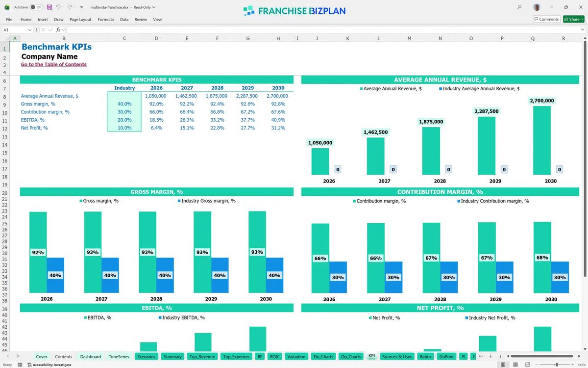Expand the Read-Only file name dropdown
Viewport: 588px width, 368px height.
[154, 7]
